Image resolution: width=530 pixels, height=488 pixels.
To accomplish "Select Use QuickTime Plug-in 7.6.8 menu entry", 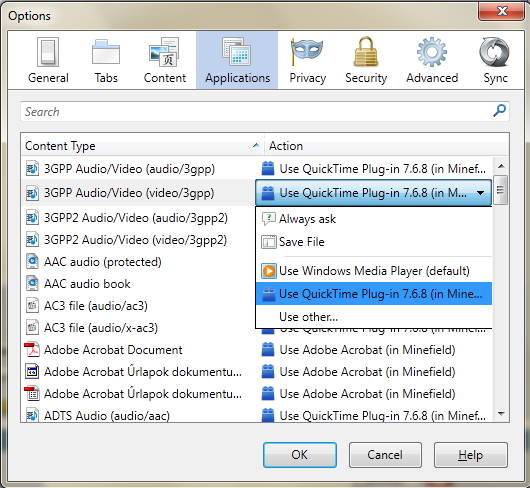I will [374, 294].
